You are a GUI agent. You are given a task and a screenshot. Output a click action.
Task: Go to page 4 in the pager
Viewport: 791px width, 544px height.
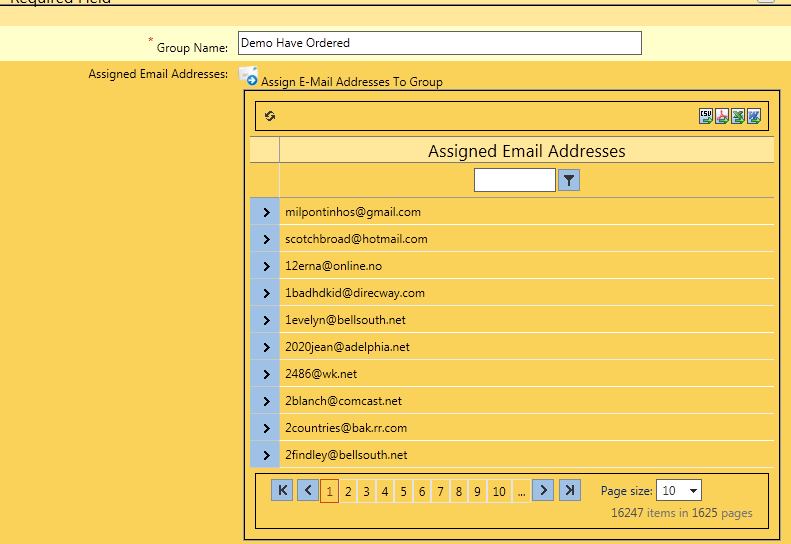point(385,491)
